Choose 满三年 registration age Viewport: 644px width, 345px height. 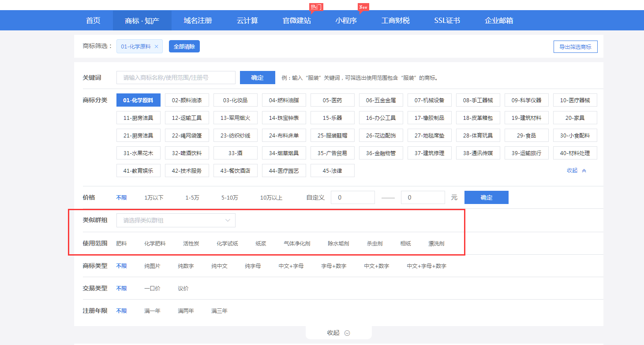tap(219, 311)
